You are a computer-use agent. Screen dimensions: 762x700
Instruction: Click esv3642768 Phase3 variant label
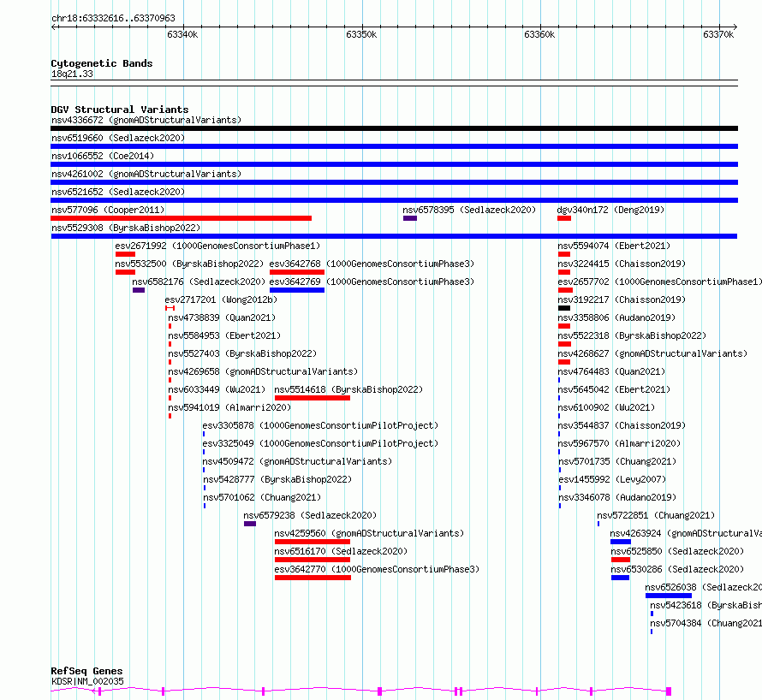pos(372,264)
